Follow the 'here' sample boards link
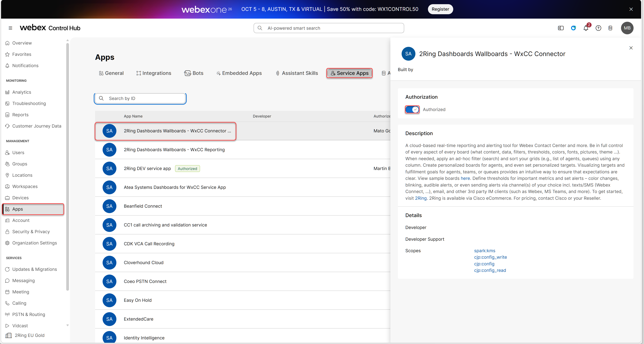The width and height of the screenshot is (644, 344). pyautogui.click(x=465, y=178)
